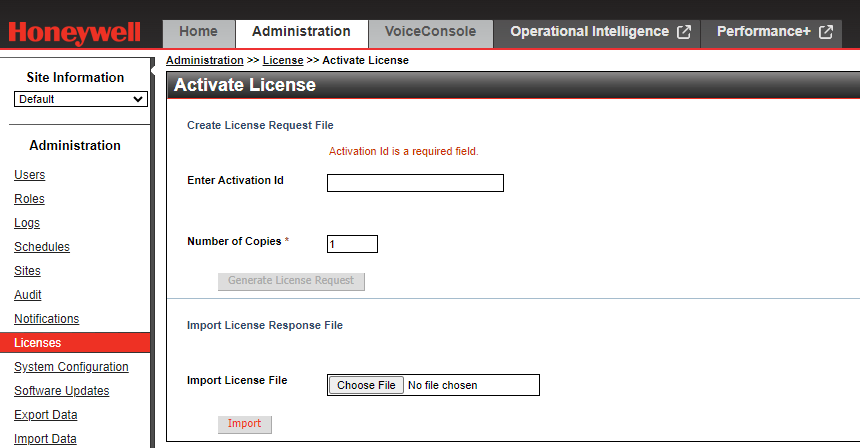This screenshot has height=448, width=860.
Task: Open the Schedules sidebar link
Action: [x=42, y=247]
